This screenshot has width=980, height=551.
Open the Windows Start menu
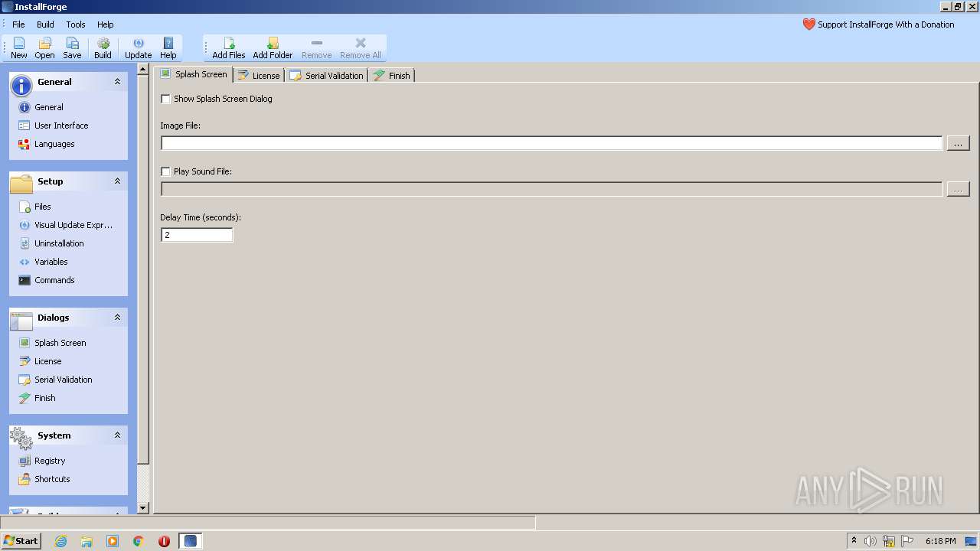pyautogui.click(x=21, y=541)
